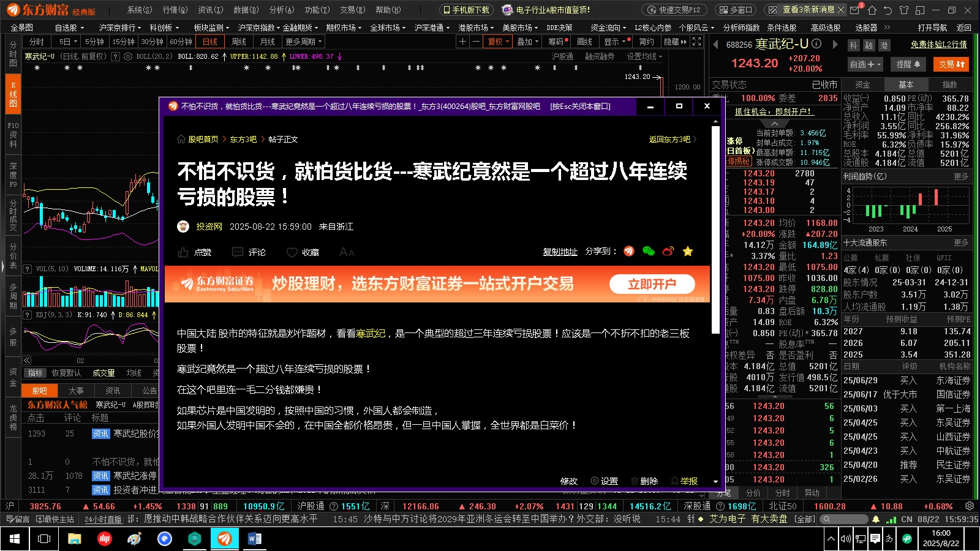This screenshot has width=980, height=551.
Task: Toggle 简约 simple view
Action: [646, 42]
